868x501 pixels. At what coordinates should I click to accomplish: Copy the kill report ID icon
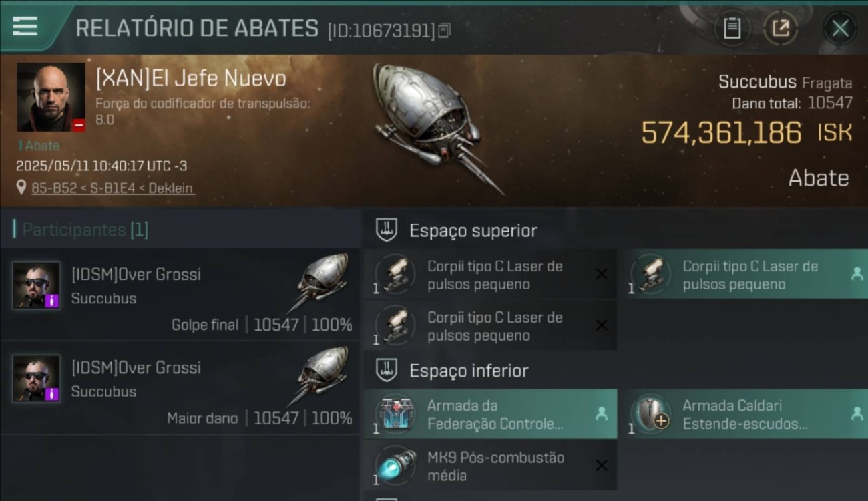[x=445, y=31]
